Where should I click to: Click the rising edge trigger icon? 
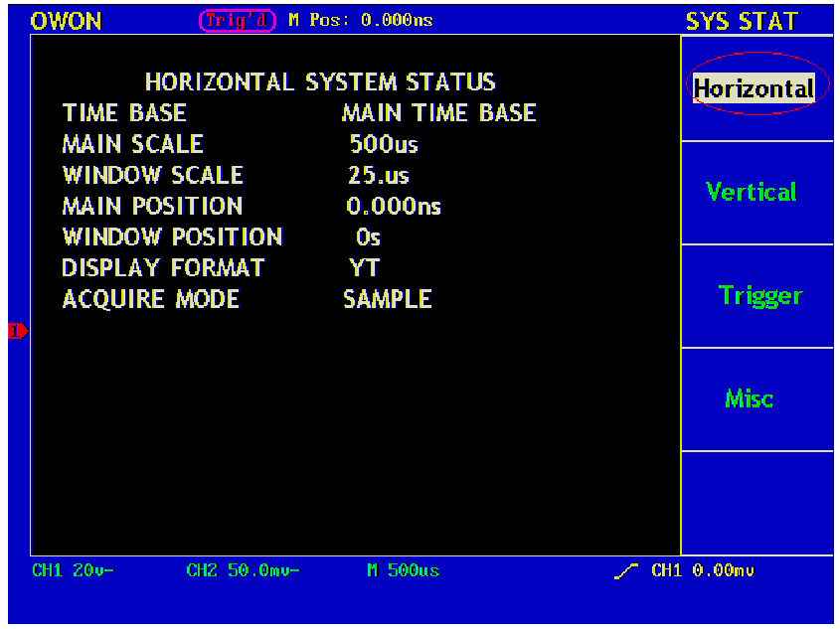click(626, 571)
